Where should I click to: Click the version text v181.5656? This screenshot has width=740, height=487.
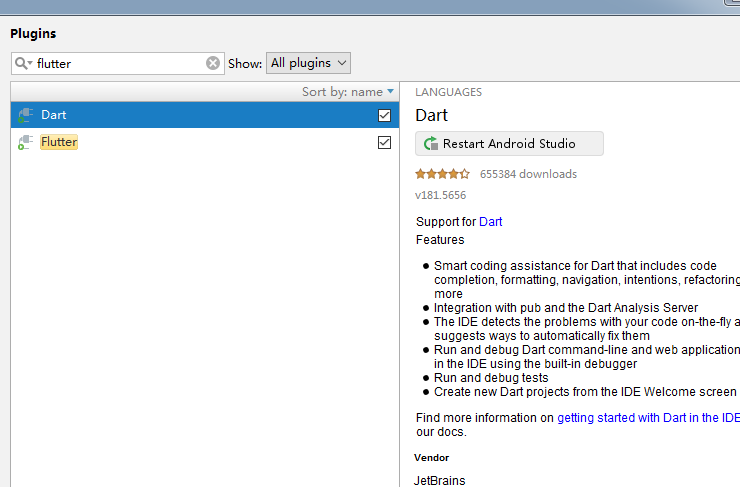click(x=440, y=195)
